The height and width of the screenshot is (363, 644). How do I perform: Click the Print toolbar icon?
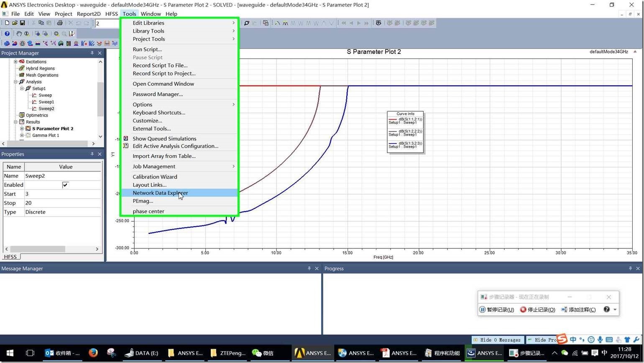point(59,23)
